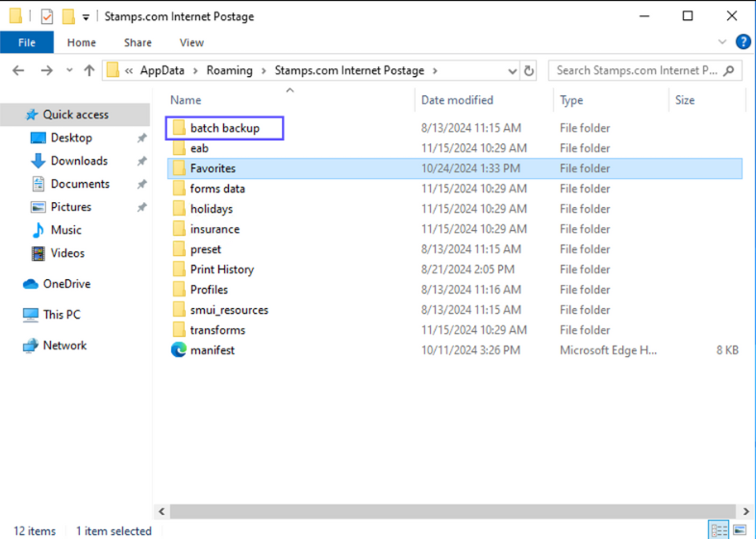
Task: Click the horizontal scrollbar track
Action: pos(453,511)
